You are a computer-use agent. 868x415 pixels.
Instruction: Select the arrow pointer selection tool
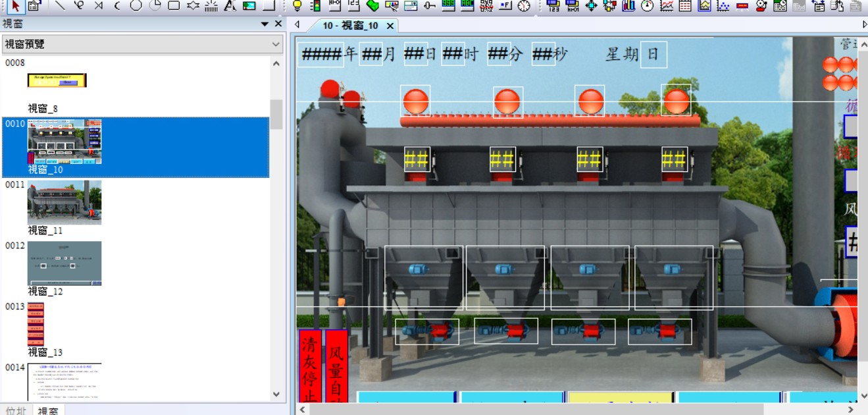click(x=16, y=6)
